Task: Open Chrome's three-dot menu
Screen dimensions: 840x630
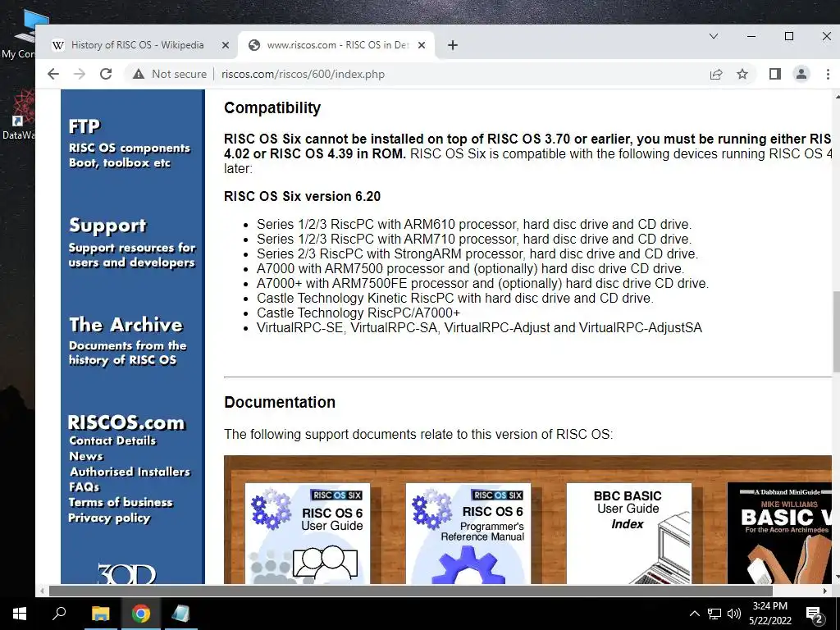Action: pyautogui.click(x=828, y=74)
